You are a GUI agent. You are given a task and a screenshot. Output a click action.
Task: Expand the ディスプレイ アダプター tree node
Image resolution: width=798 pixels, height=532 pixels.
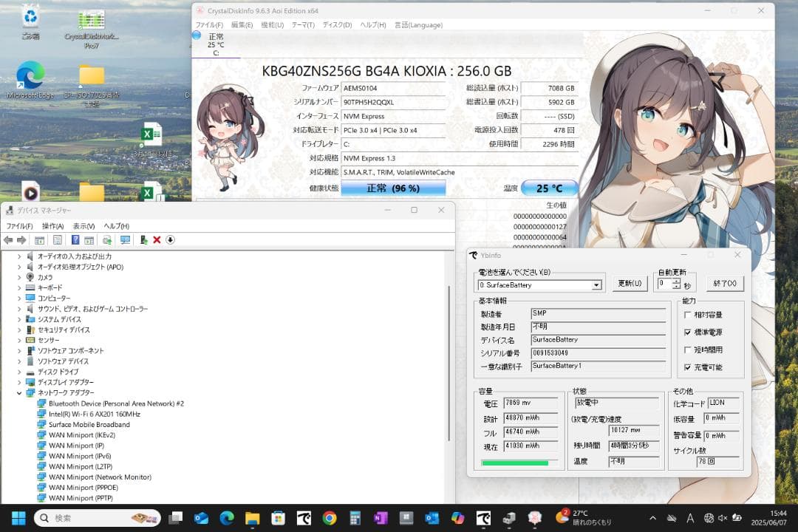coord(19,382)
